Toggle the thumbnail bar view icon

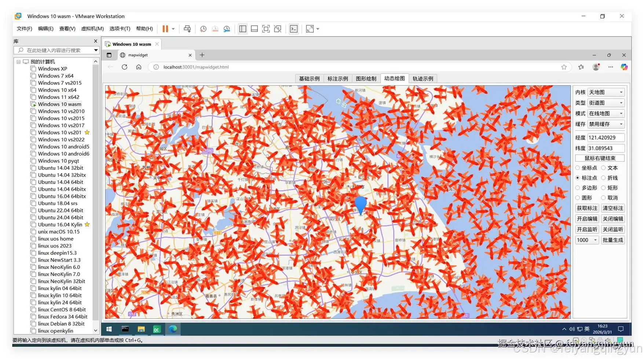[x=254, y=29]
